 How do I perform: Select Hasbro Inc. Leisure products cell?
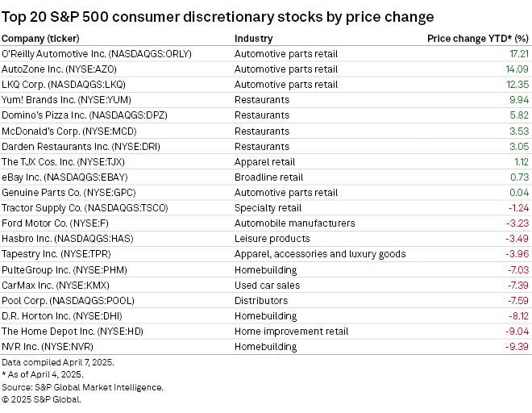(272, 238)
